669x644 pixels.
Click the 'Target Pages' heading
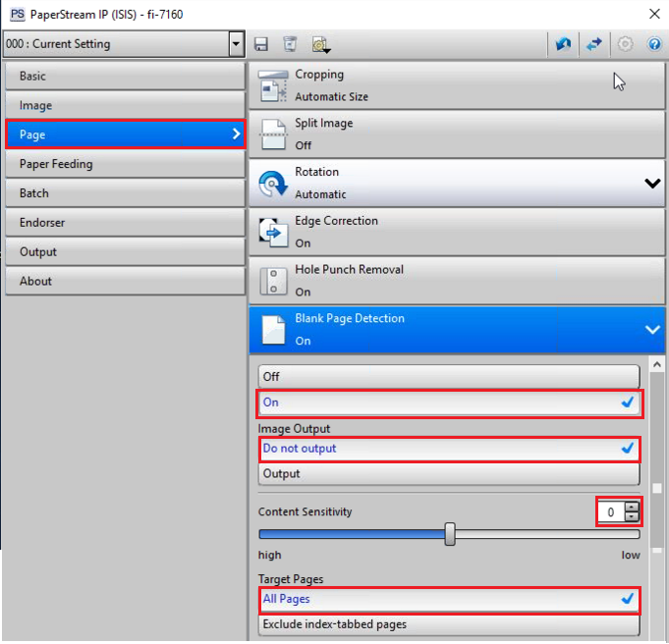291,579
